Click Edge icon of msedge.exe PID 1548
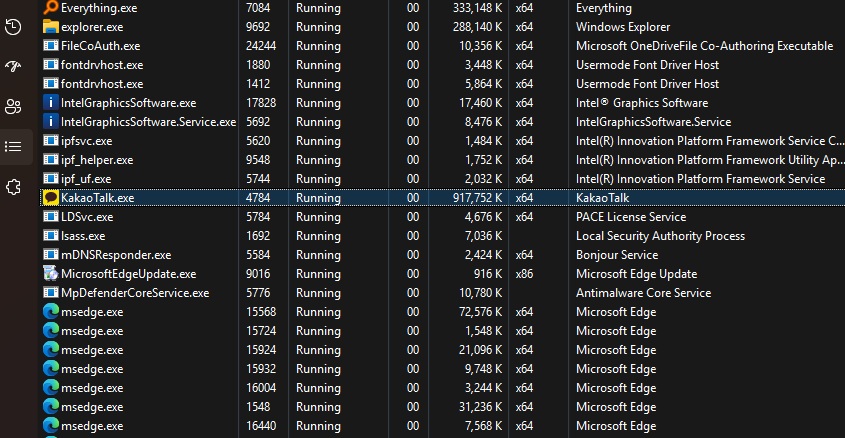The image size is (845, 438). pos(51,407)
